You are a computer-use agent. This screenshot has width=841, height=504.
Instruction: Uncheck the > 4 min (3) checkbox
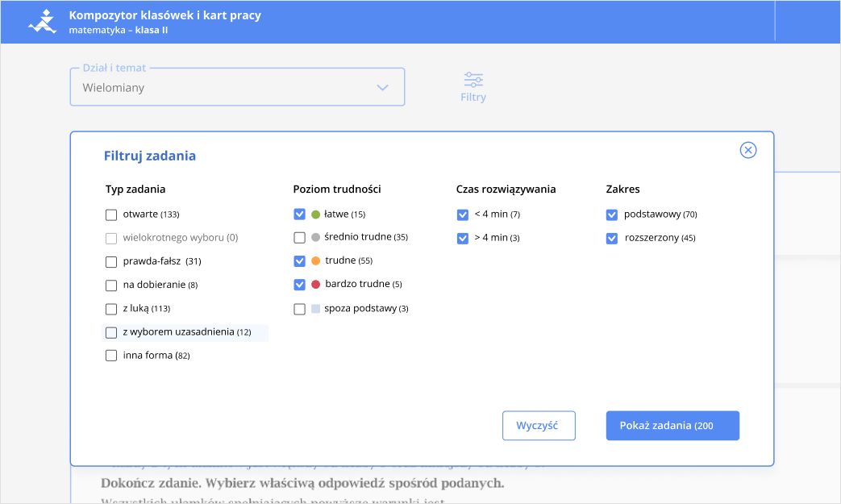click(462, 238)
